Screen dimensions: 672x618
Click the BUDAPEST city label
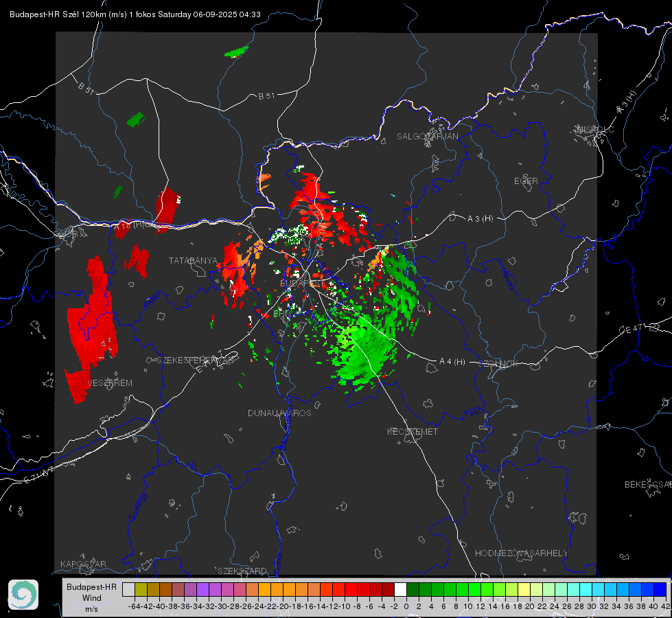303,283
